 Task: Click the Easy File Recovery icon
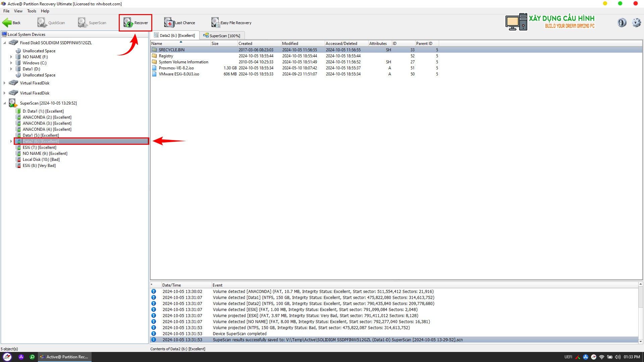click(x=215, y=22)
